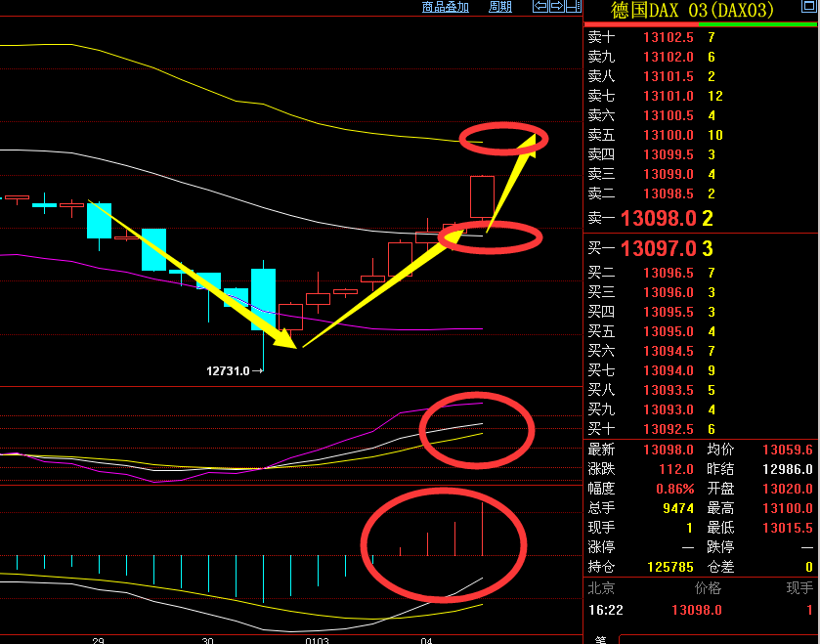Select 买五 row at 13095.0
Image resolution: width=820 pixels, height=644 pixels.
click(x=700, y=331)
